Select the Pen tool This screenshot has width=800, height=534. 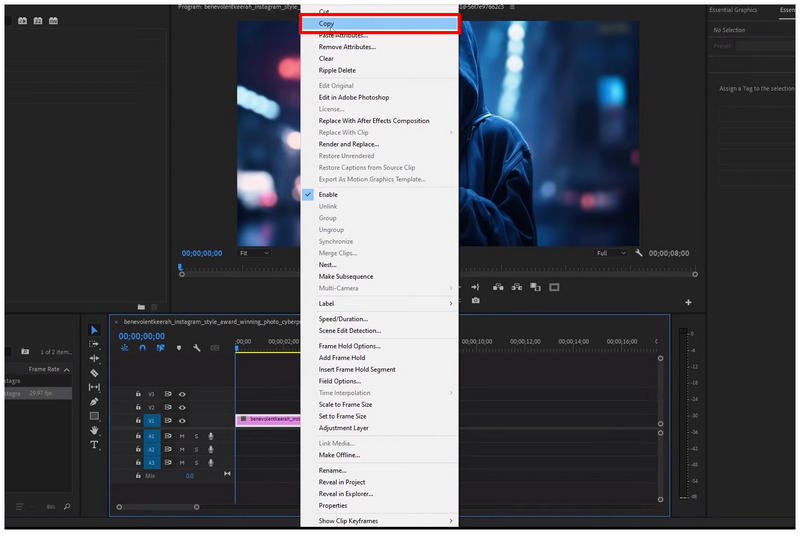pyautogui.click(x=94, y=402)
